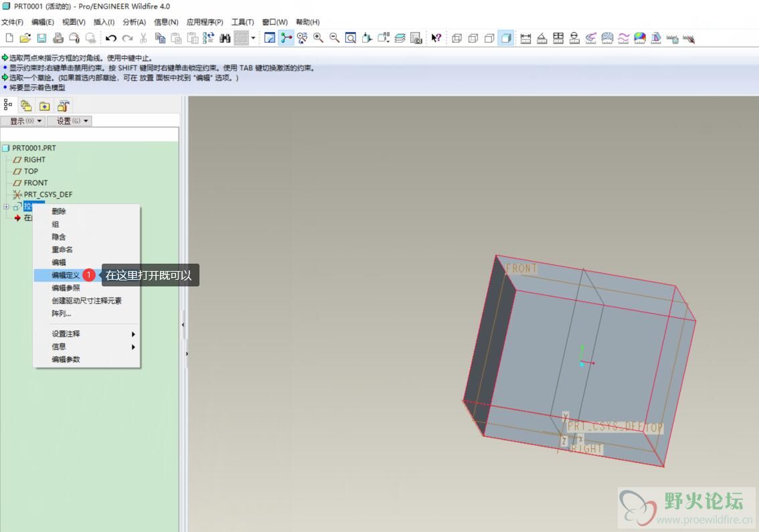Open the 插入(I) menu
Screen dimensions: 759x532
coord(104,22)
